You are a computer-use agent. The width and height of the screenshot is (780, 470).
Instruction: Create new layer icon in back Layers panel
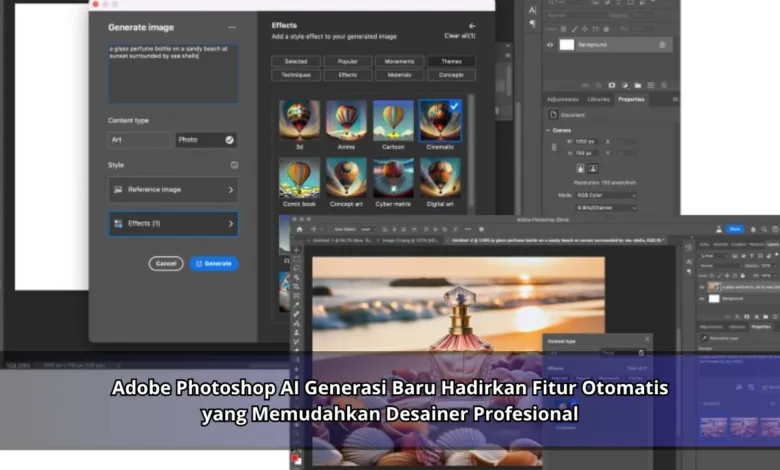coord(651,86)
